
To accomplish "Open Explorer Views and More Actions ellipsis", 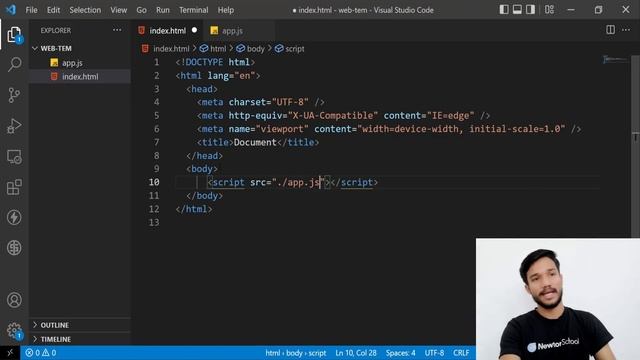I will 117,30.
